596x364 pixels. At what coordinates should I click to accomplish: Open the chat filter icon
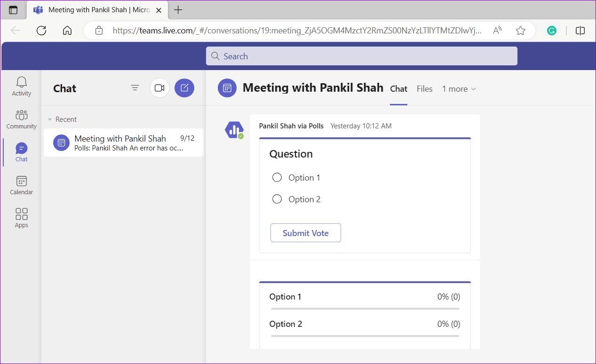click(135, 88)
